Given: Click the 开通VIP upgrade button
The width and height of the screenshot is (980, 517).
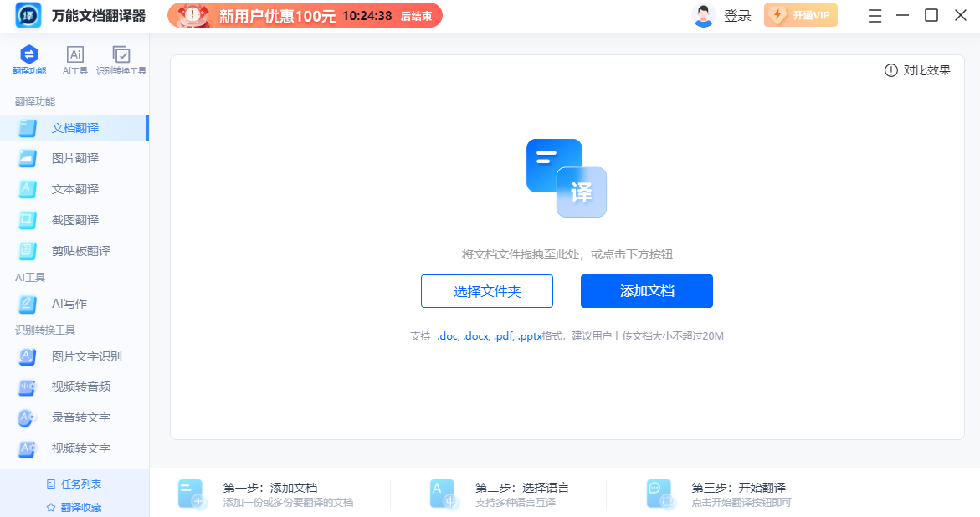Looking at the screenshot, I should click(800, 15).
